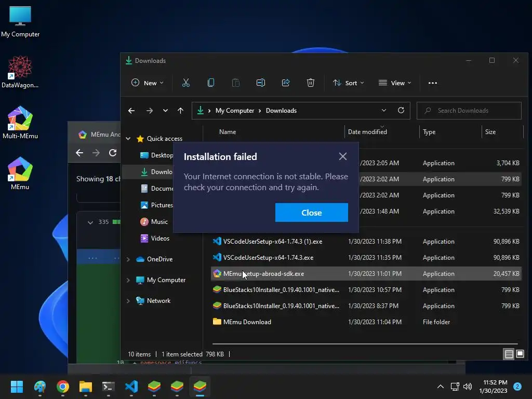
Task: Sort by the Size column header
Action: pos(490,132)
